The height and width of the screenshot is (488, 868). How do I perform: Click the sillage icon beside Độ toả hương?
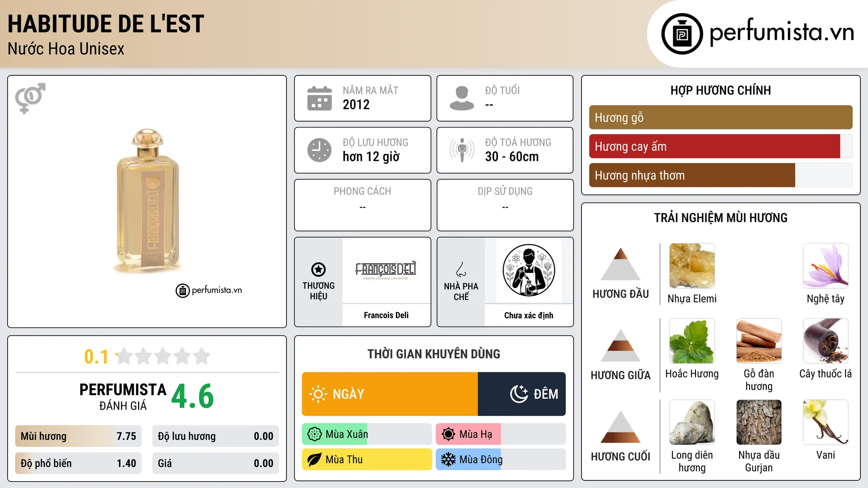tap(462, 150)
